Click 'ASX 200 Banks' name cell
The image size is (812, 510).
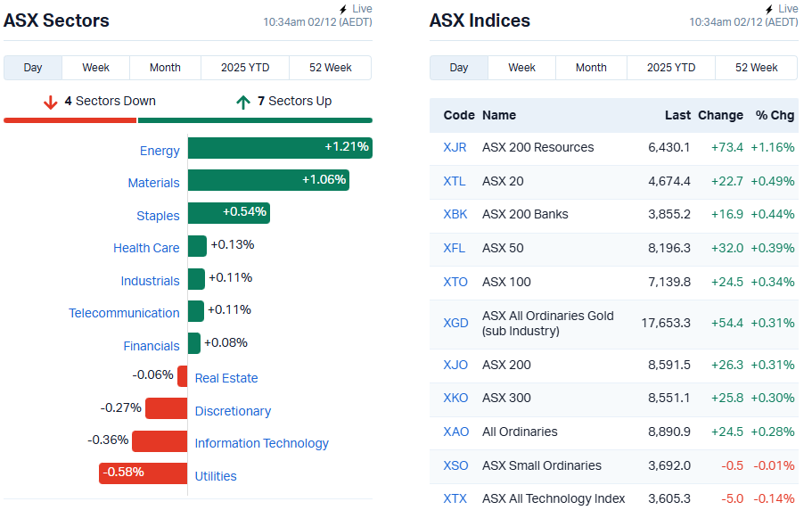(525, 214)
